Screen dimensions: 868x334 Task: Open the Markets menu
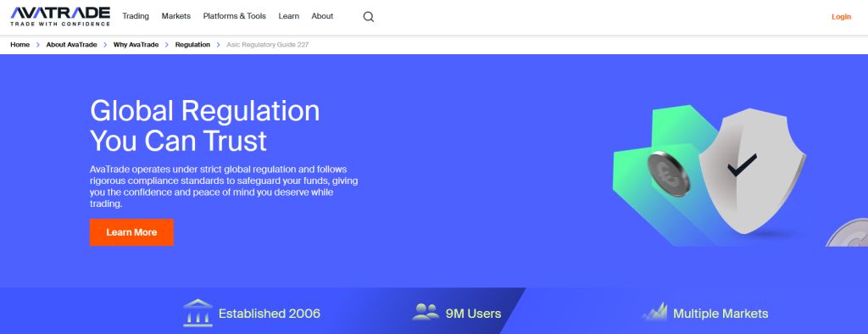tap(176, 16)
